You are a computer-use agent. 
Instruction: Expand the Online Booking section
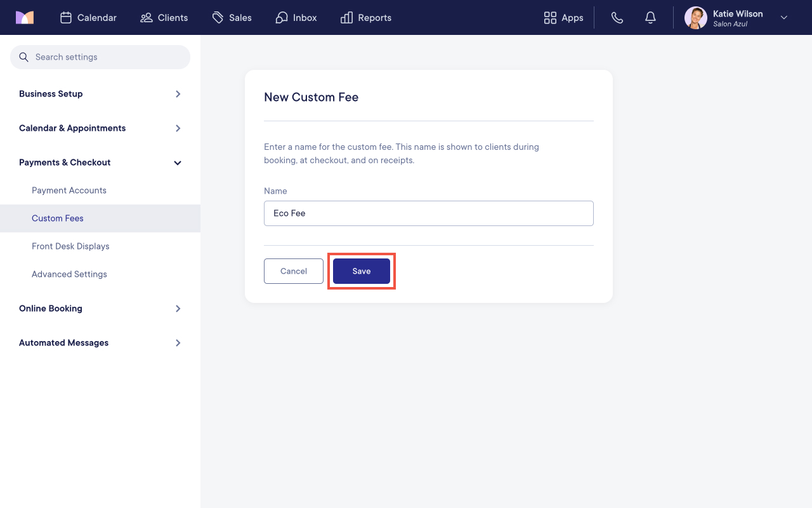click(x=100, y=309)
